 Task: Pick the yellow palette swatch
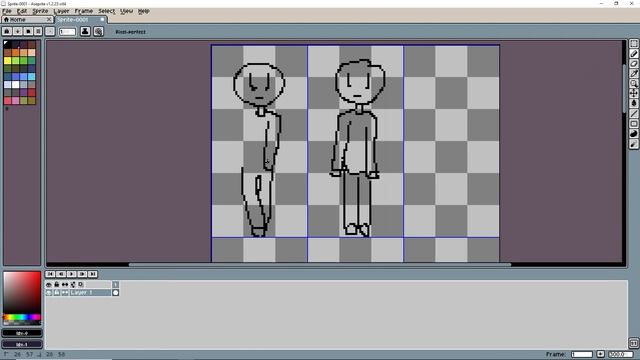point(7,60)
